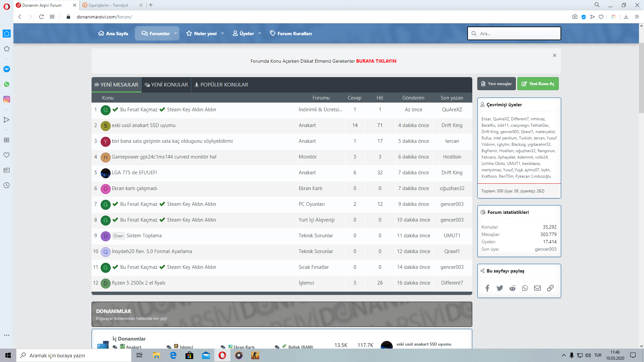This screenshot has width=644, height=362.
Task: Open the Siparişlerim - Trendyol browser tab
Action: 109,5
